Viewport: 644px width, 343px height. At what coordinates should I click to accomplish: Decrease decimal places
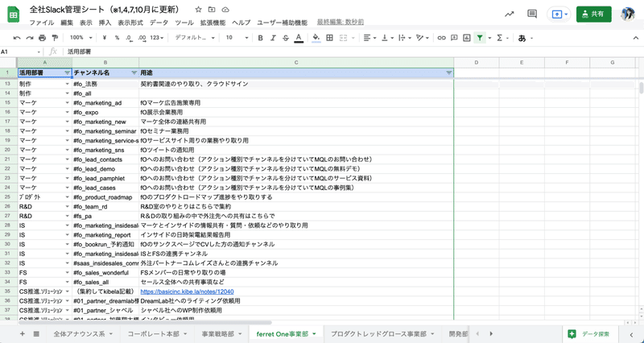point(129,38)
